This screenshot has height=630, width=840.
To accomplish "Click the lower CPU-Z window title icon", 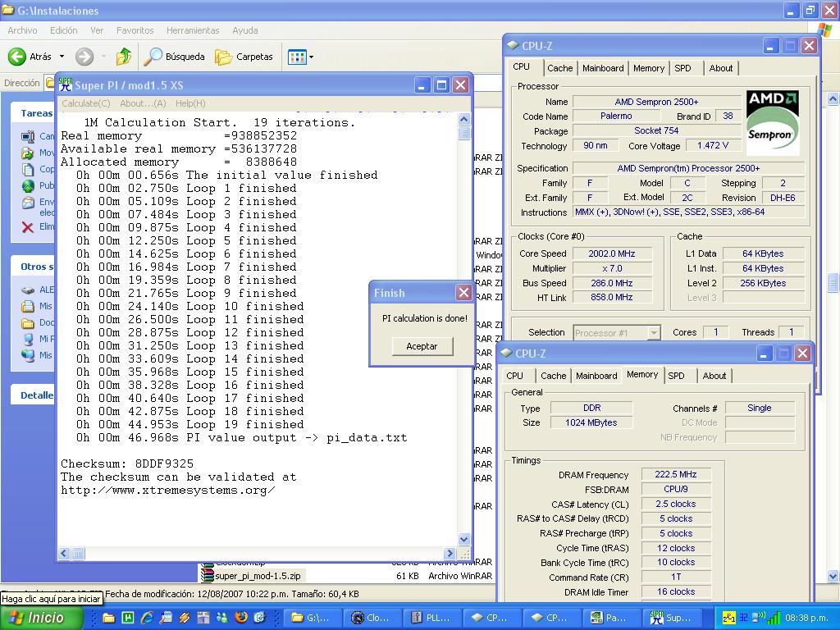I will pyautogui.click(x=505, y=353).
